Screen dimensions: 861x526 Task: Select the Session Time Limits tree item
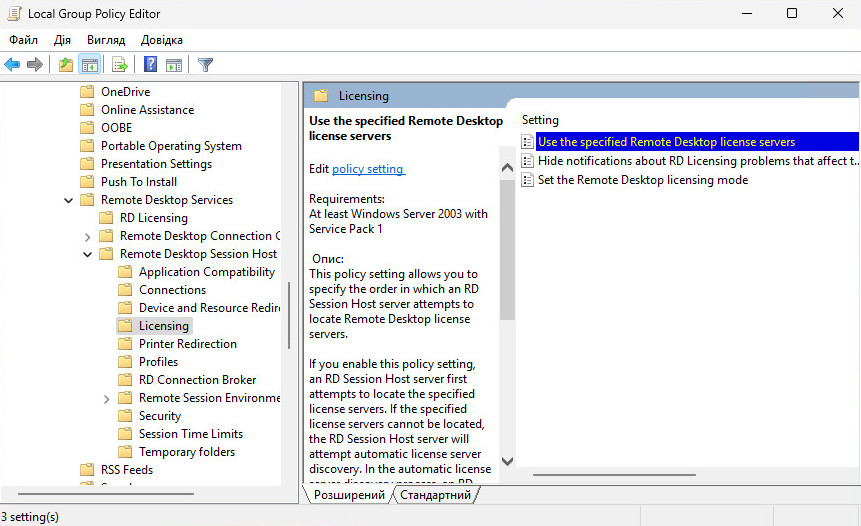191,434
